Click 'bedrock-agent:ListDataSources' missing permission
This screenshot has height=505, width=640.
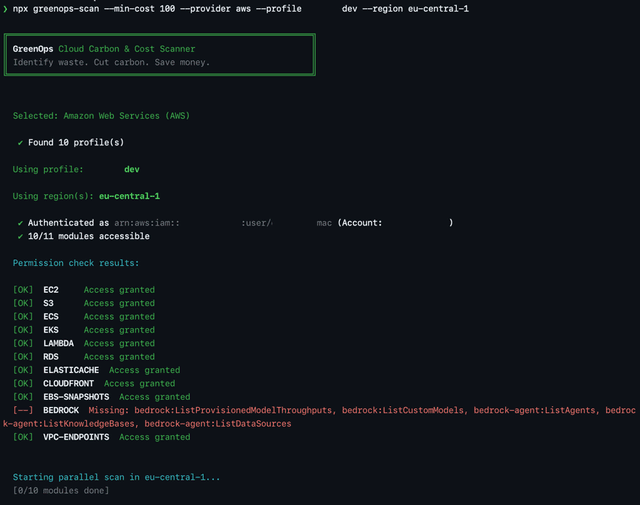[x=218, y=424]
